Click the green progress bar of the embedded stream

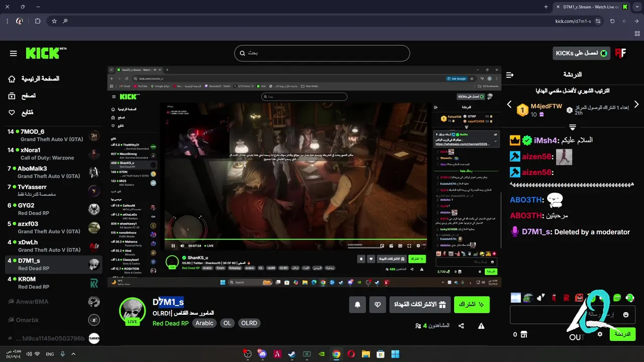pyautogui.click(x=295, y=239)
